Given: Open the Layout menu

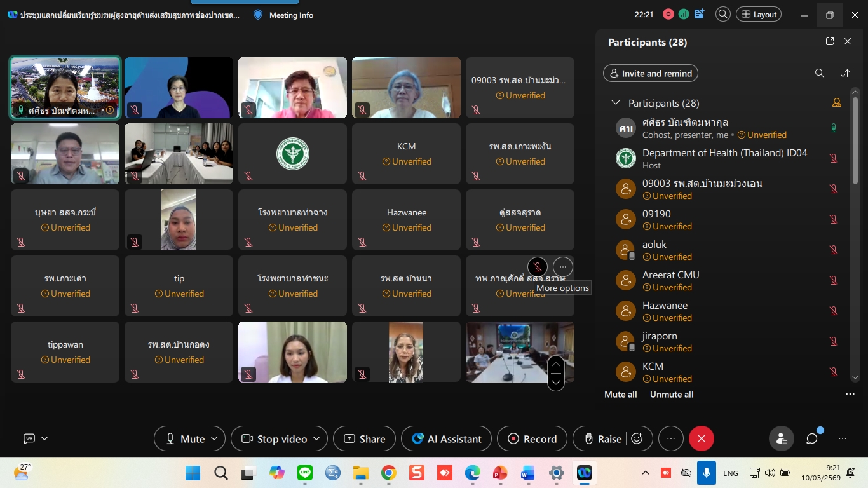Looking at the screenshot, I should click(759, 15).
